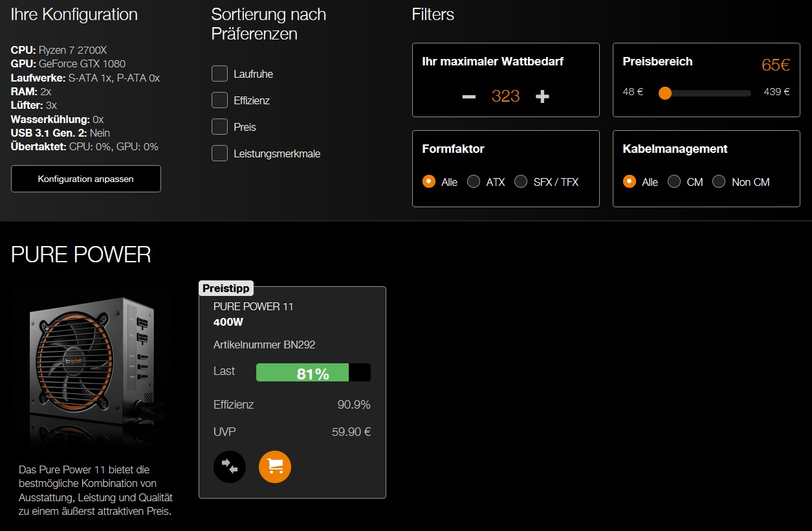Click the CPU Ryzen 7 2700X line

pyautogui.click(x=59, y=50)
